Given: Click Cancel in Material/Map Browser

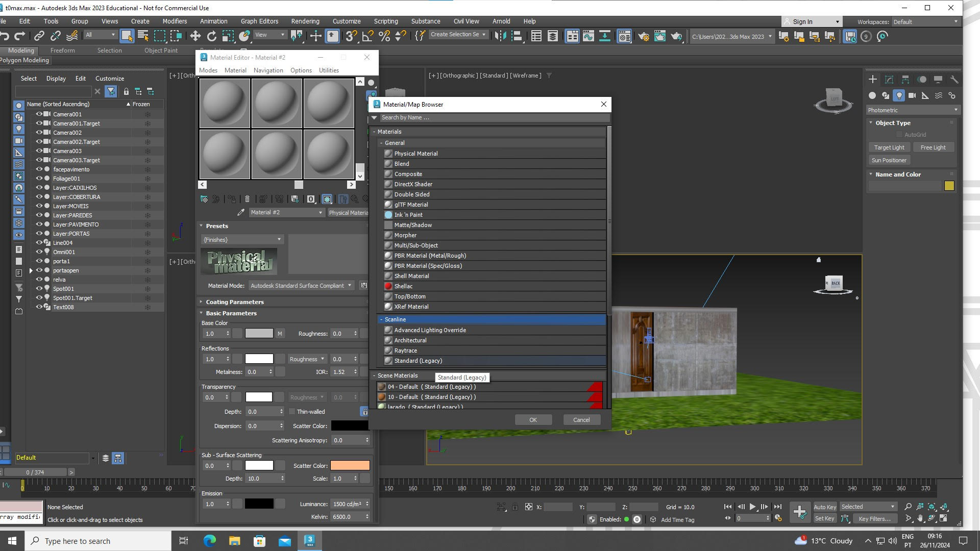Looking at the screenshot, I should coord(581,420).
